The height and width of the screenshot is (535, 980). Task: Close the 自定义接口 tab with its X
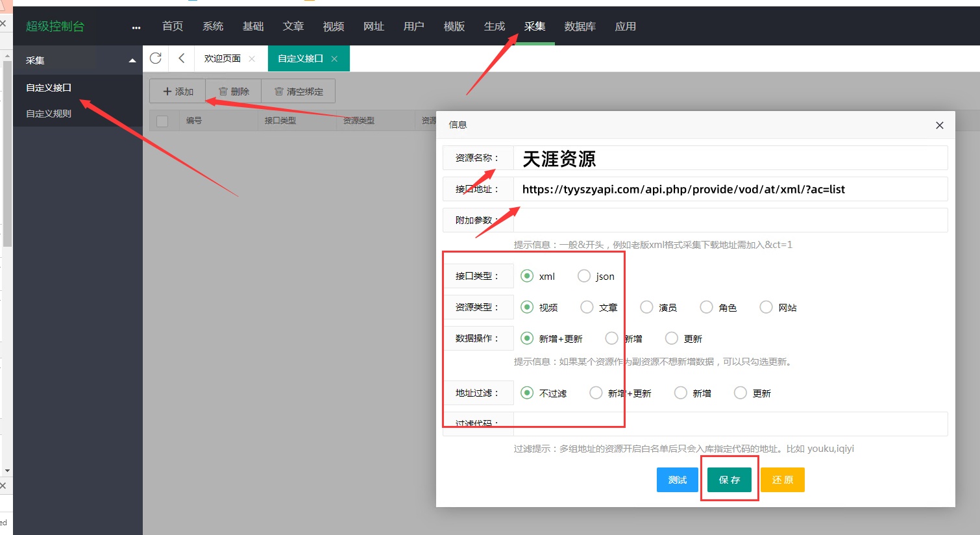coord(334,59)
